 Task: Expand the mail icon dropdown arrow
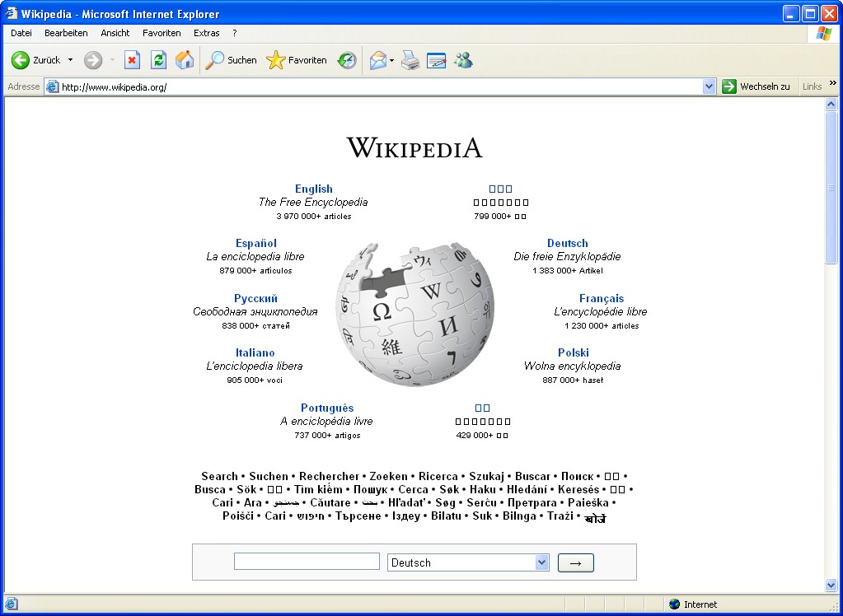tap(392, 60)
